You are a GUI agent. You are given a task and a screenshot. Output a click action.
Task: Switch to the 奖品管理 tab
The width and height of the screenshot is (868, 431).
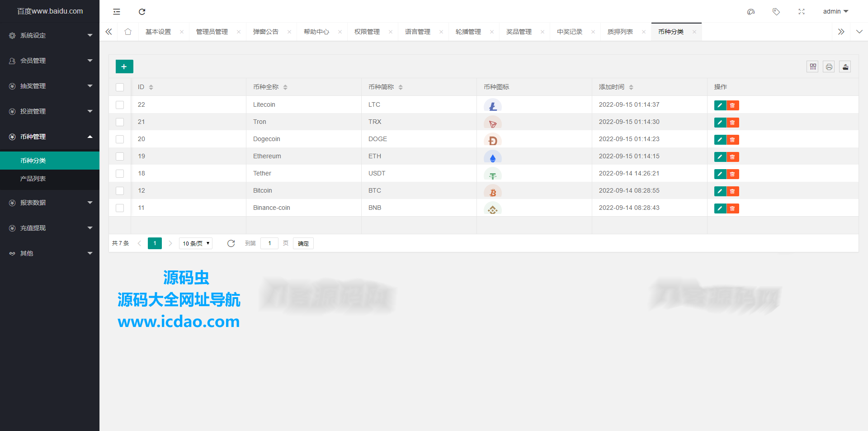tap(519, 32)
